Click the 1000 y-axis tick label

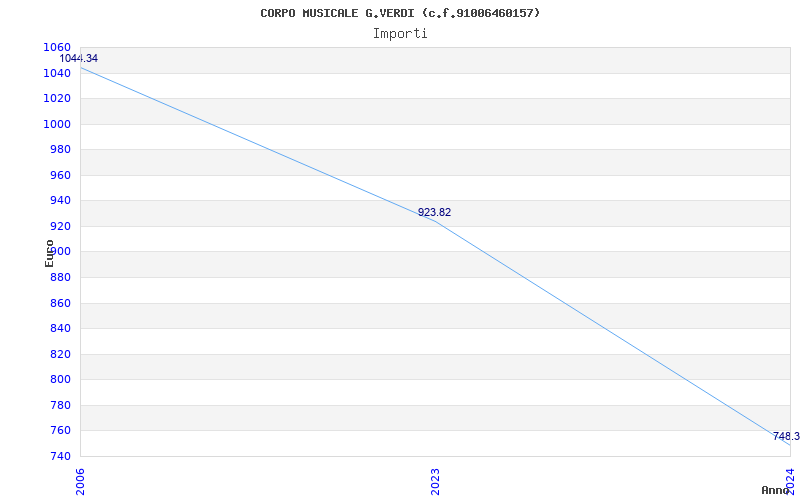pos(57,124)
